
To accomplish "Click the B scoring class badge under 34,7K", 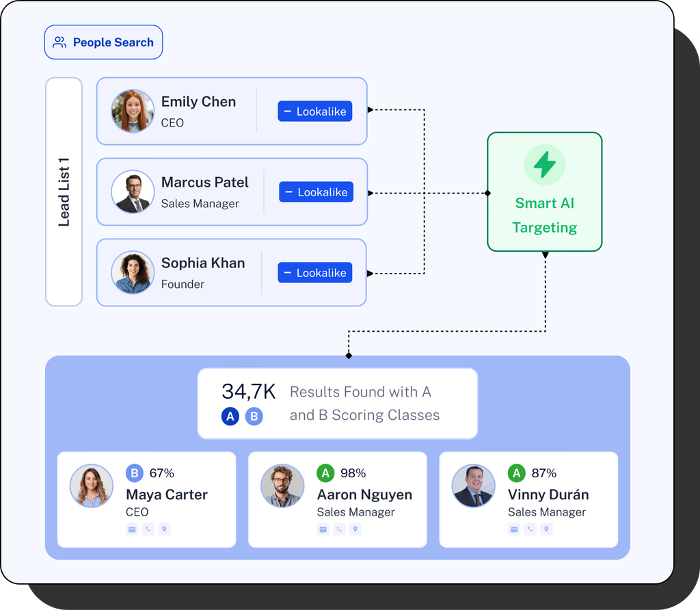I will 254,416.
